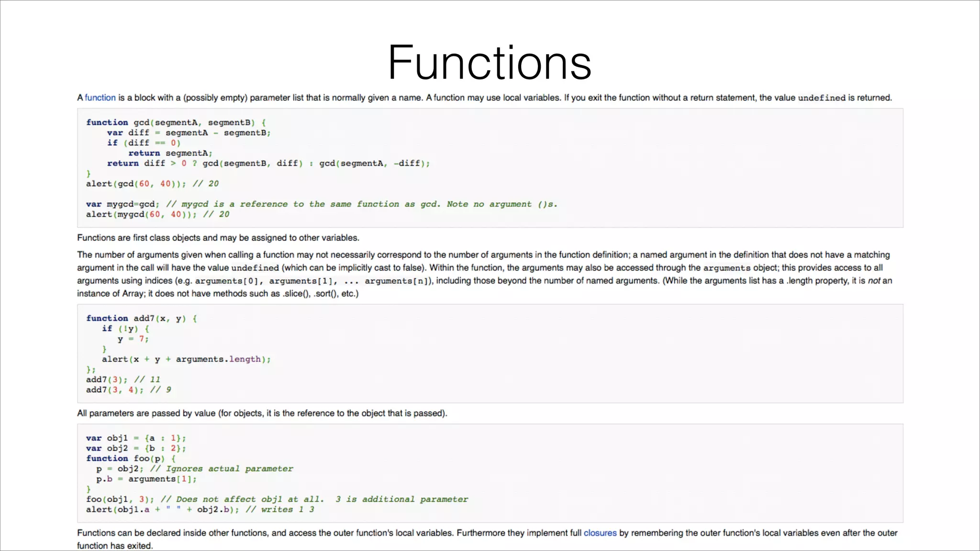This screenshot has width=980, height=551.
Task: Open the blue 'function' hyperlink
Action: pos(100,98)
